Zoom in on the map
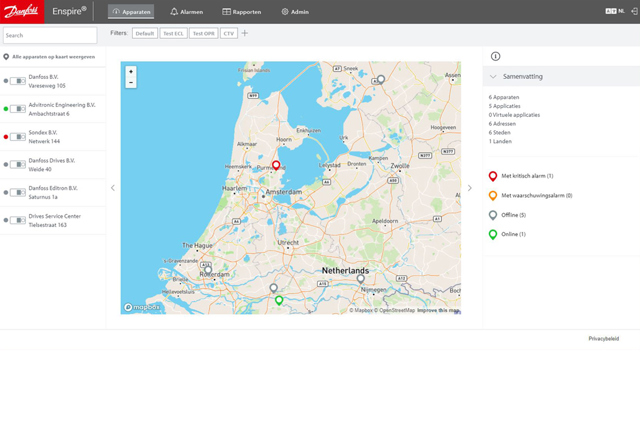 pyautogui.click(x=131, y=72)
